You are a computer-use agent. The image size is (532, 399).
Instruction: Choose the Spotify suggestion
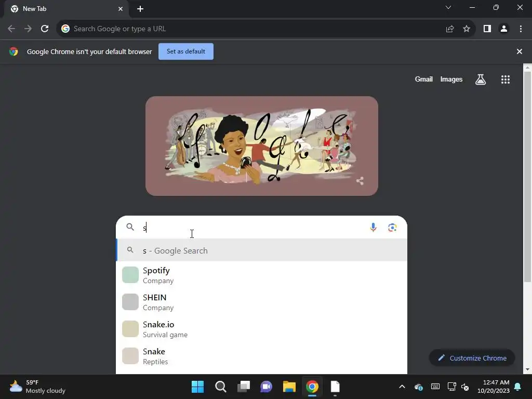pos(262,275)
